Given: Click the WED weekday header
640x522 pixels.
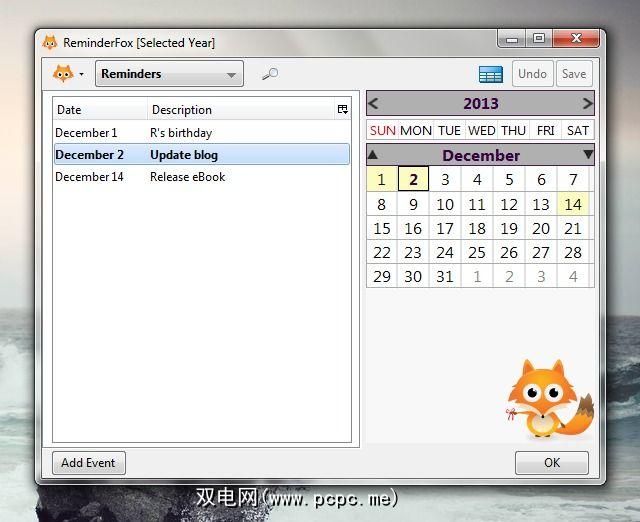Looking at the screenshot, I should 481,130.
